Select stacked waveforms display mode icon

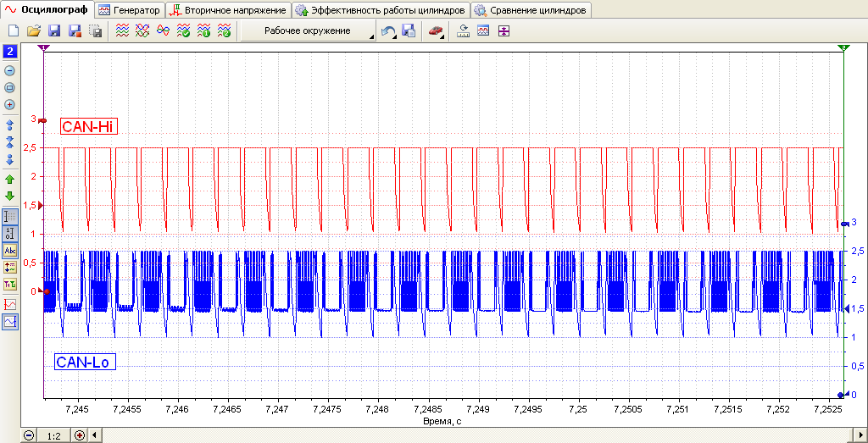[122, 31]
